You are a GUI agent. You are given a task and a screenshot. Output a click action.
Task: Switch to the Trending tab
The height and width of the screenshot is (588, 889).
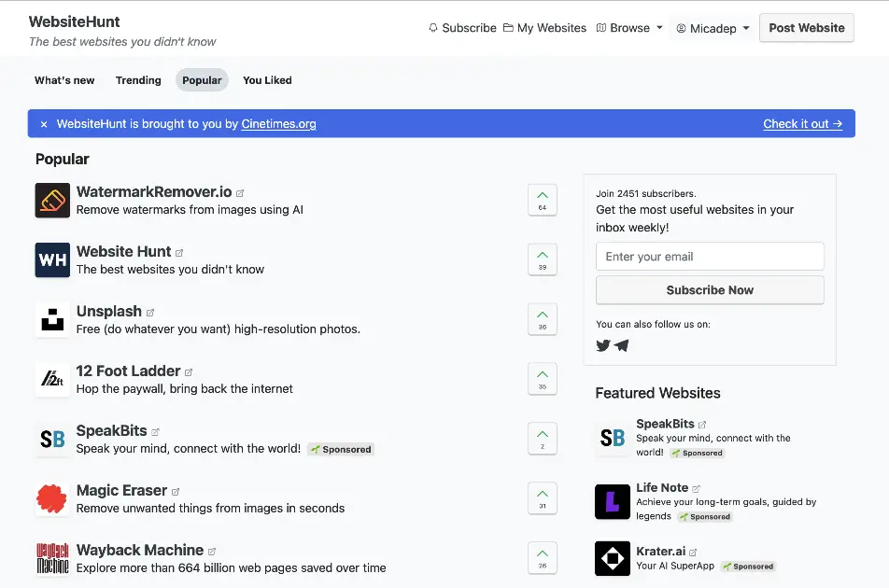(138, 80)
